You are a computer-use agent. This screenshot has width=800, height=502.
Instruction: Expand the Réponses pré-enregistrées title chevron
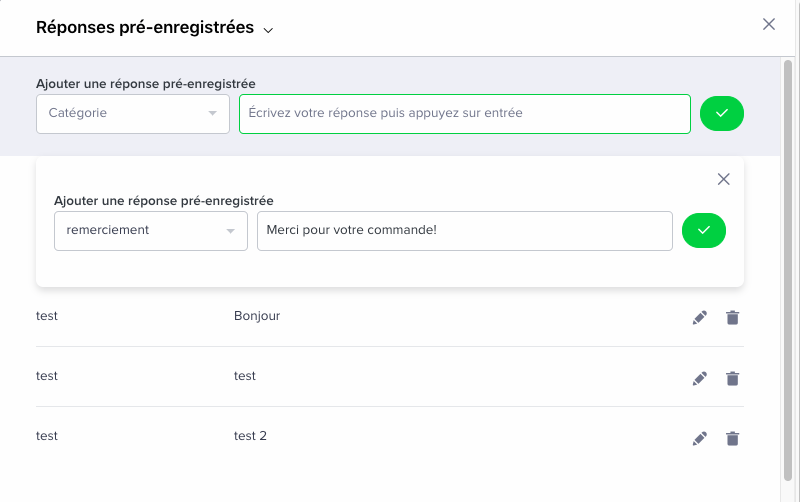point(268,30)
